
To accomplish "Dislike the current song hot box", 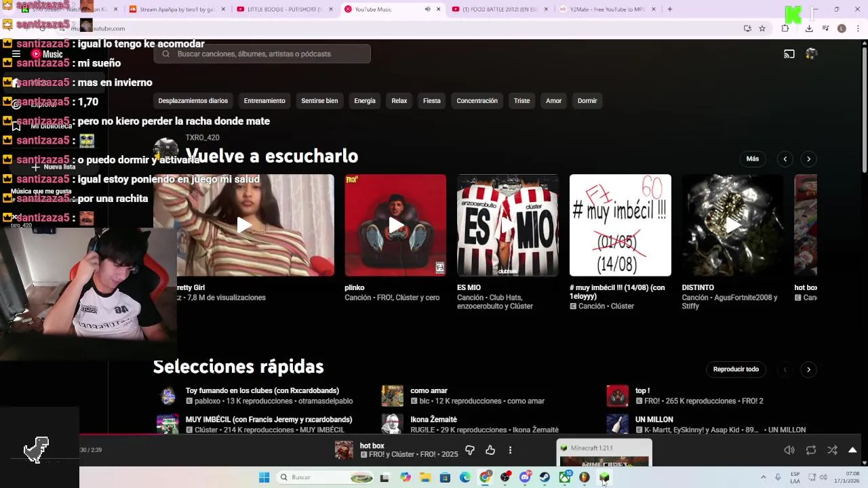I will click(x=470, y=450).
